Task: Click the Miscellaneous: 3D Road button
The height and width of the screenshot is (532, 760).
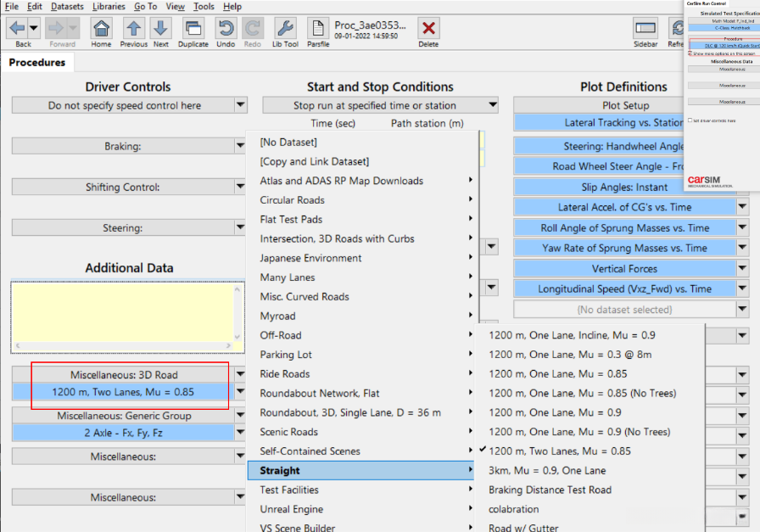Action: 125,375
